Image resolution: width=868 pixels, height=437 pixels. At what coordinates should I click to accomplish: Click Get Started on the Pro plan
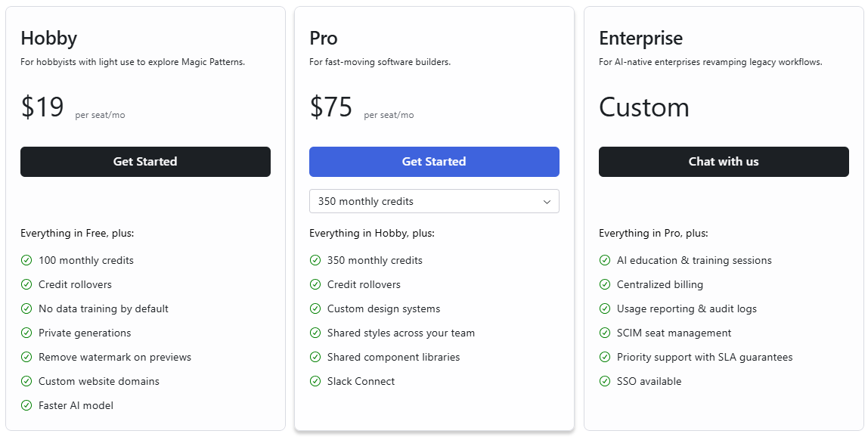pos(434,162)
